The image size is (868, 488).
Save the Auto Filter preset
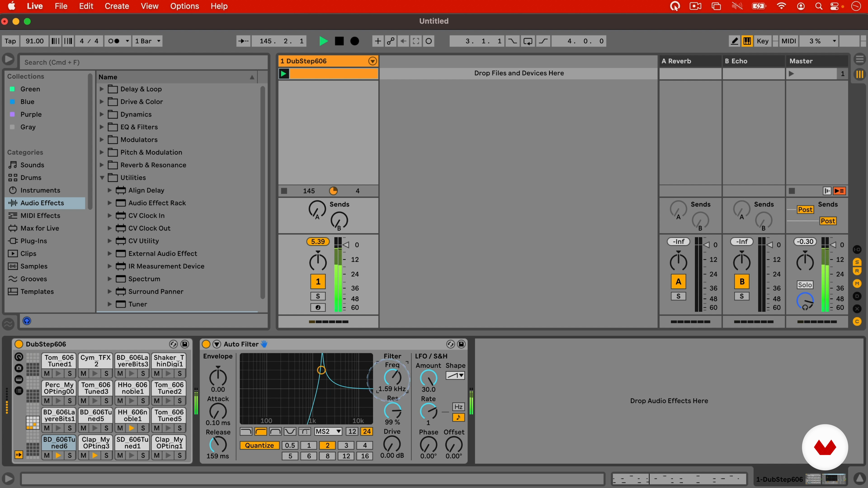click(x=461, y=344)
